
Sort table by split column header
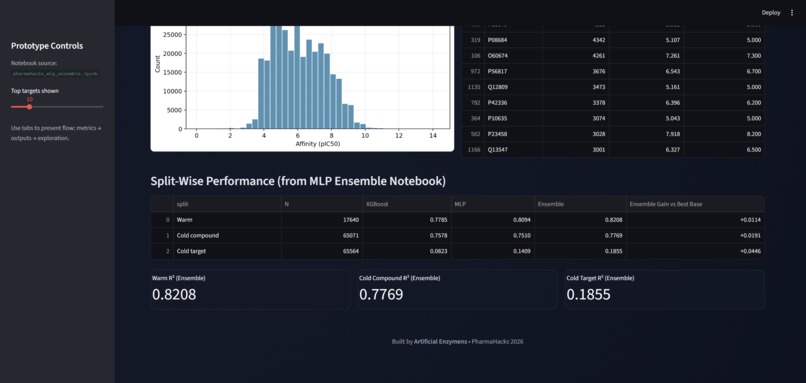pos(227,204)
